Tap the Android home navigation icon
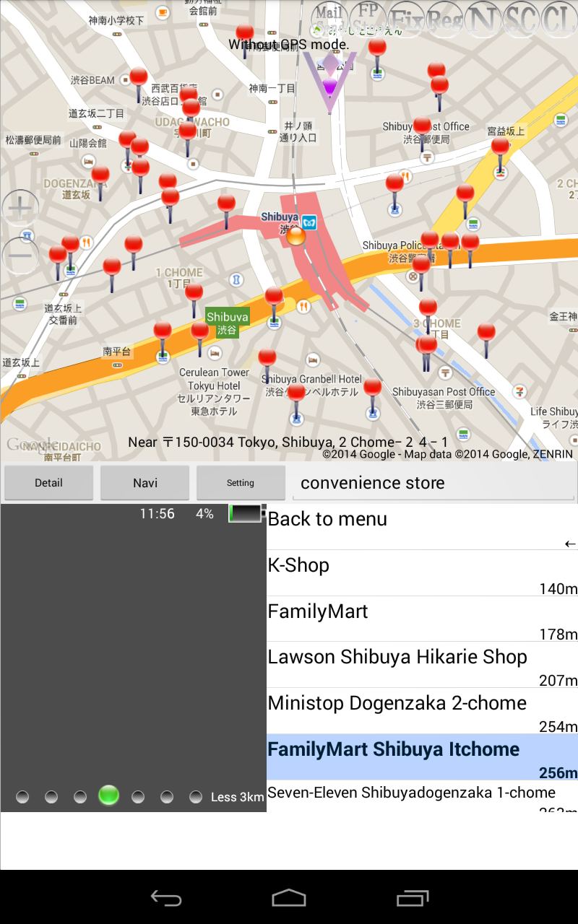 [x=289, y=897]
